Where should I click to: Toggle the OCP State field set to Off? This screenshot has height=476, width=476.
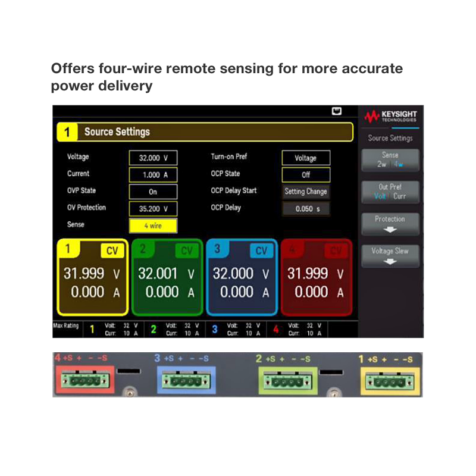(306, 175)
